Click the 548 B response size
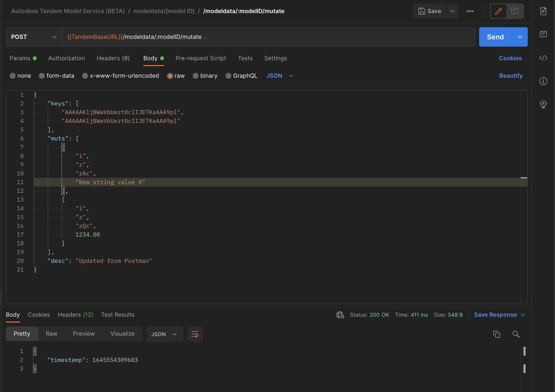Image resolution: width=555 pixels, height=392 pixels. coord(455,315)
